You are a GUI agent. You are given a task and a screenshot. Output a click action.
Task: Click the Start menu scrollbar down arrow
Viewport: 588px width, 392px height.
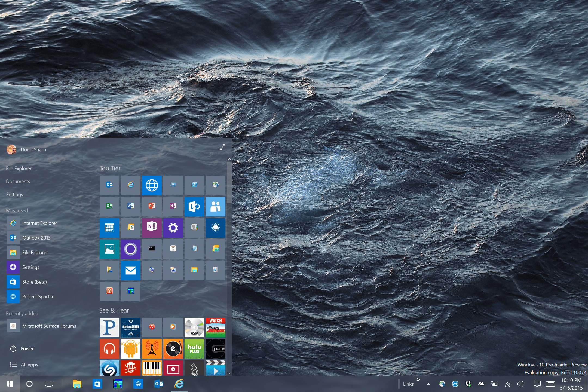tap(229, 373)
